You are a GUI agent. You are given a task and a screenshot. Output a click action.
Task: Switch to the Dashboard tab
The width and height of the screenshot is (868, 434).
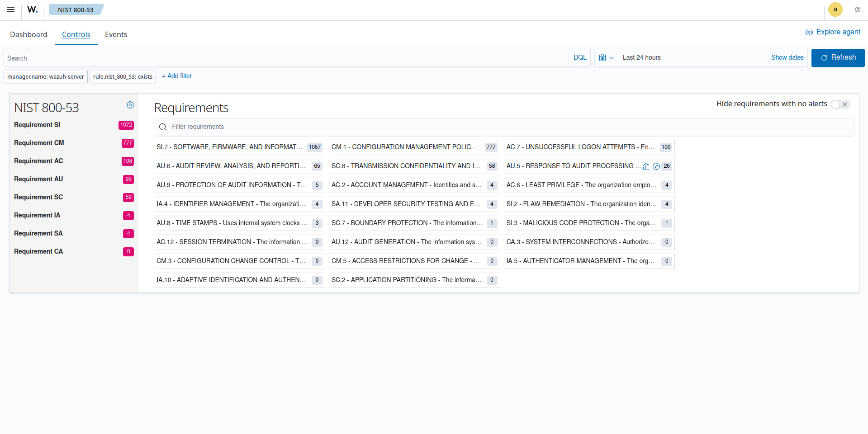pyautogui.click(x=28, y=35)
